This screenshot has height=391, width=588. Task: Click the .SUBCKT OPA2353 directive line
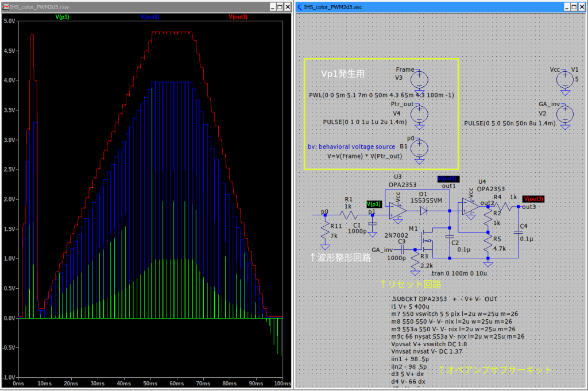point(444,299)
